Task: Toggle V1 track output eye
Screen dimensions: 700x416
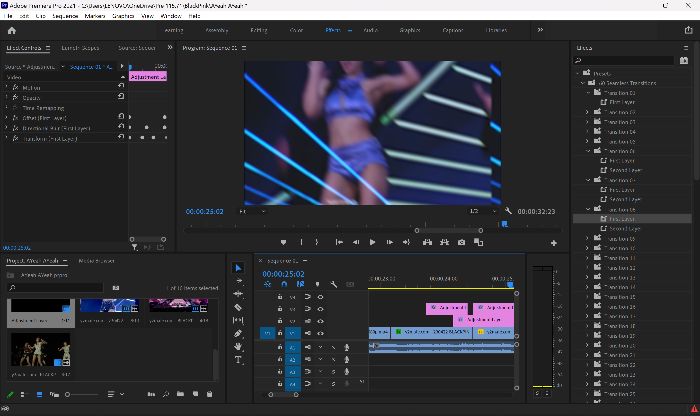Action: [321, 333]
